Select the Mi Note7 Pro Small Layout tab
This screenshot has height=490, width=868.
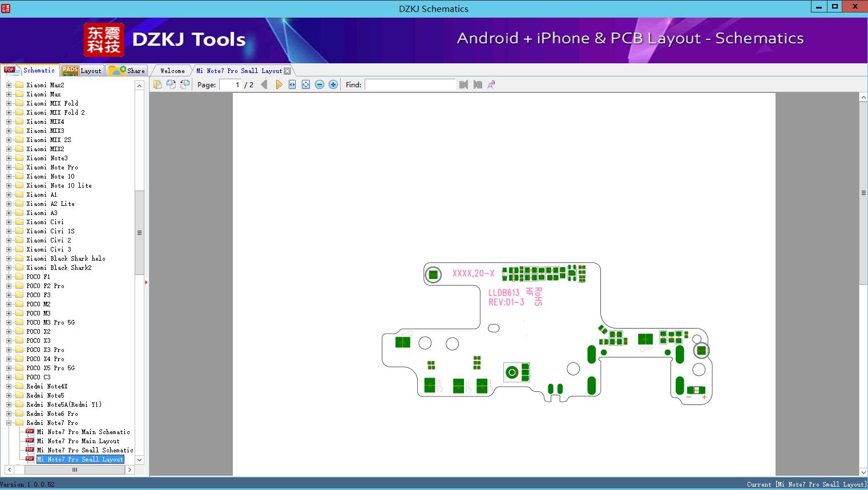pyautogui.click(x=239, y=71)
